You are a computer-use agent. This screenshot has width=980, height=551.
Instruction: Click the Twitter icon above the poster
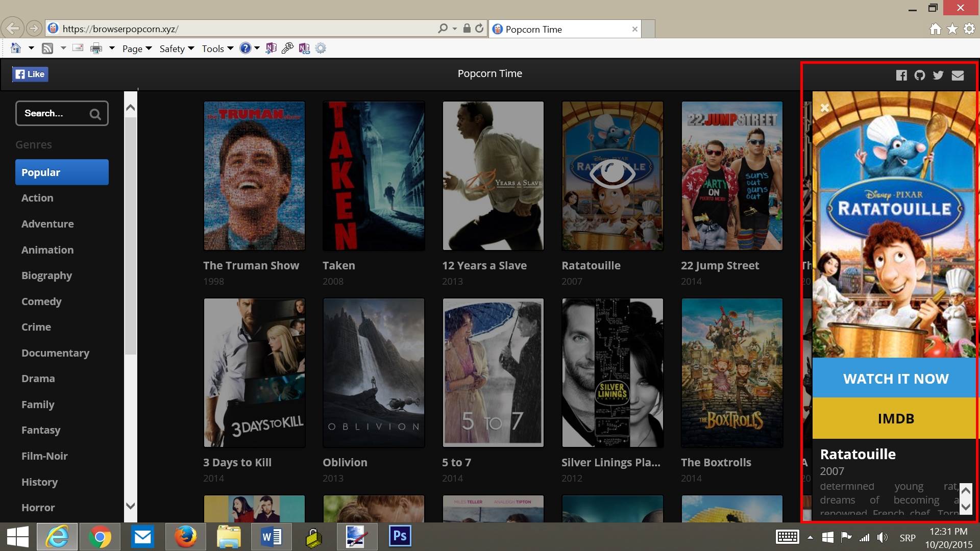tap(938, 75)
